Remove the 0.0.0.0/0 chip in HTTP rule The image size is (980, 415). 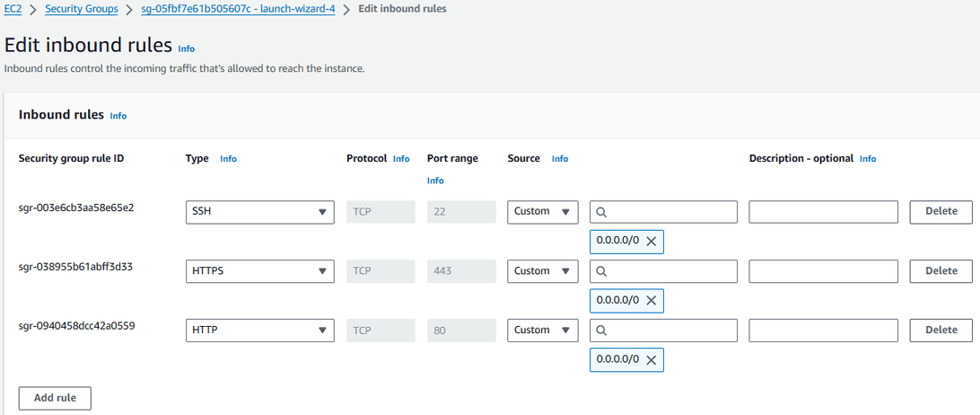[652, 360]
